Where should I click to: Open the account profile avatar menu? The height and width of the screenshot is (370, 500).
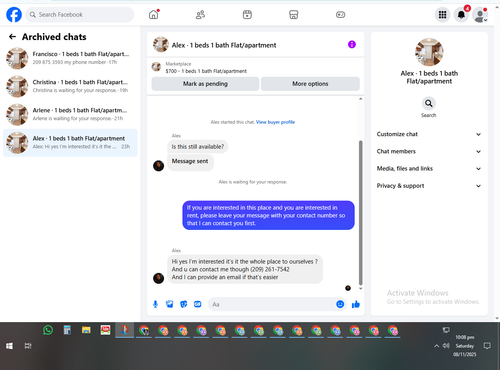(x=480, y=15)
